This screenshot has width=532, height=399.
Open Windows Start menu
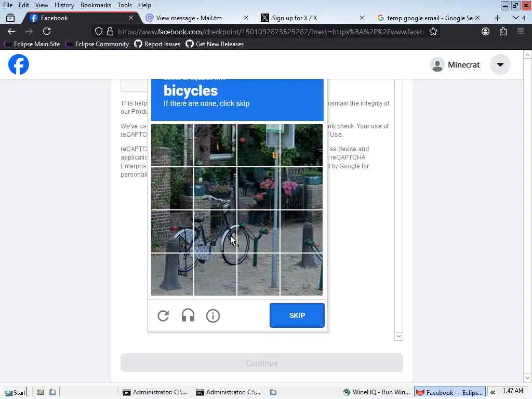[15, 392]
